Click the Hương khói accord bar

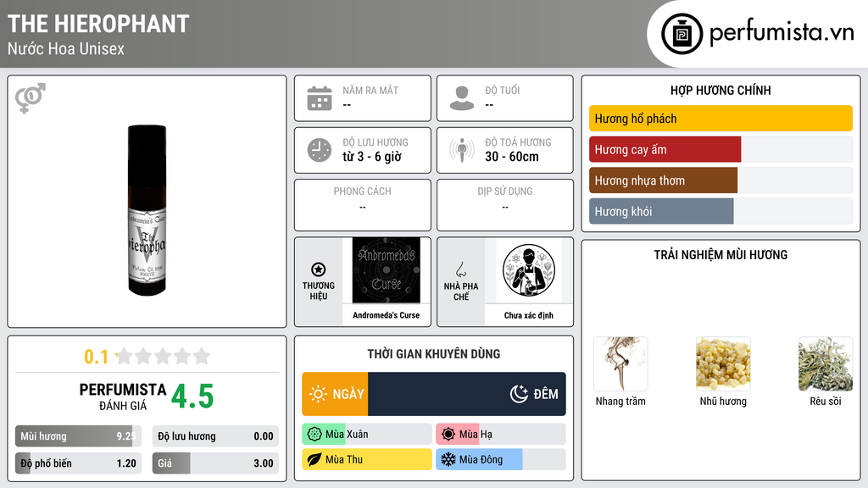pyautogui.click(x=721, y=211)
